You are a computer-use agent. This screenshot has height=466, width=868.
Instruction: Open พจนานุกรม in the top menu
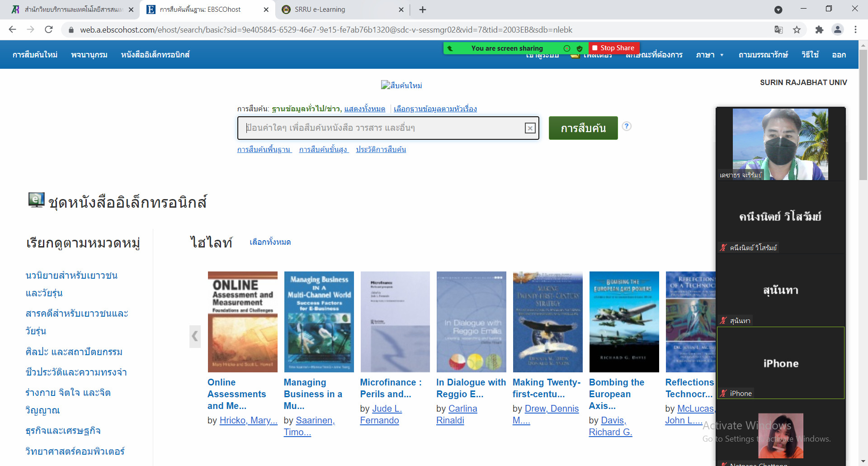point(89,55)
